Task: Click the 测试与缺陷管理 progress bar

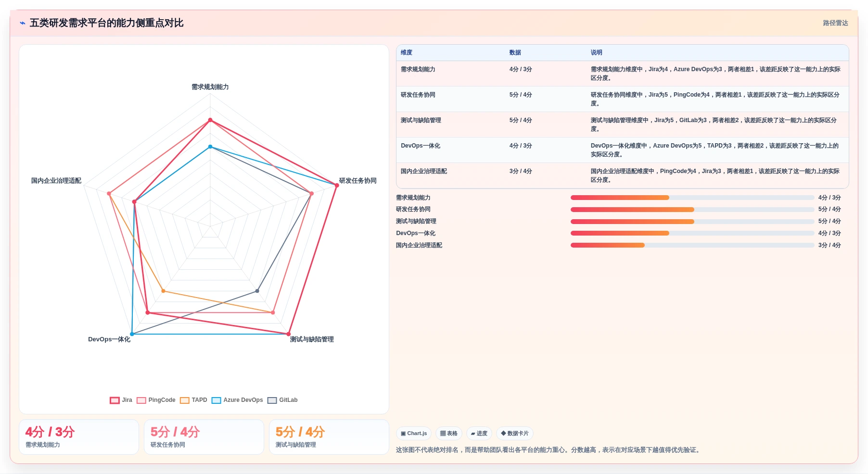Action: (692, 222)
